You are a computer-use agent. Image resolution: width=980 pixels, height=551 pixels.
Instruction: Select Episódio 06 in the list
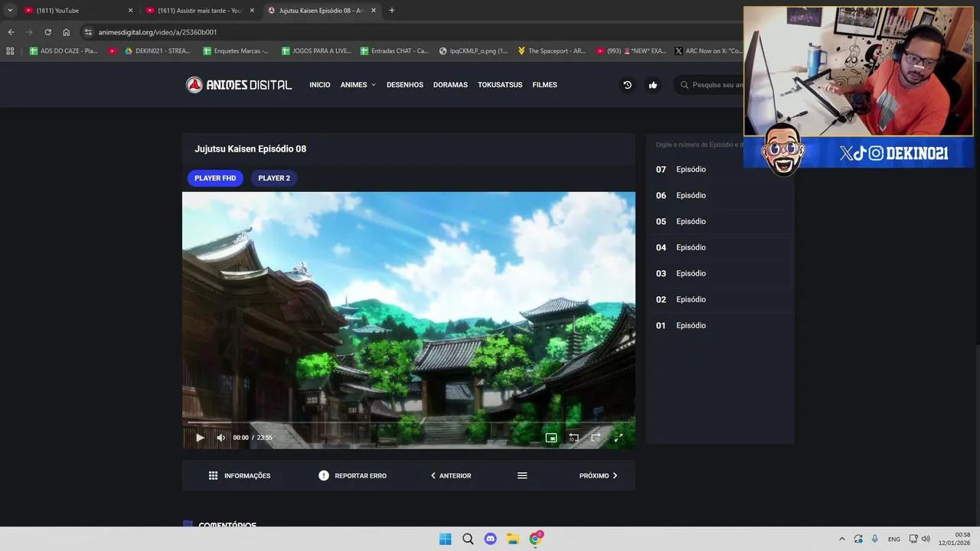point(720,195)
